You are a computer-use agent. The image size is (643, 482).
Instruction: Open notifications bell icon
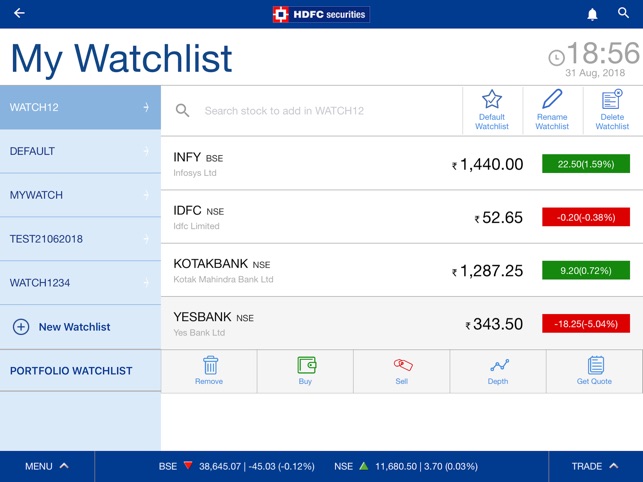pos(592,14)
